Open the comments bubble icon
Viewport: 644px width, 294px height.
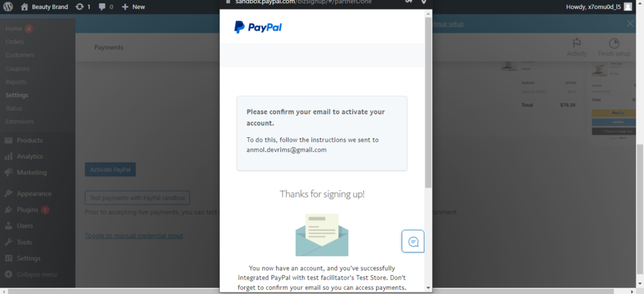tap(102, 7)
